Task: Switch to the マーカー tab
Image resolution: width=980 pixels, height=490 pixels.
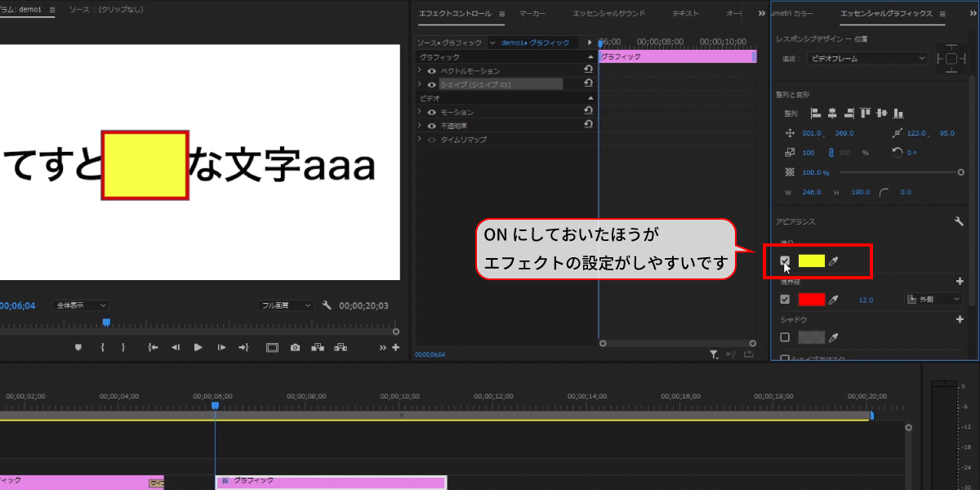Action: point(532,14)
